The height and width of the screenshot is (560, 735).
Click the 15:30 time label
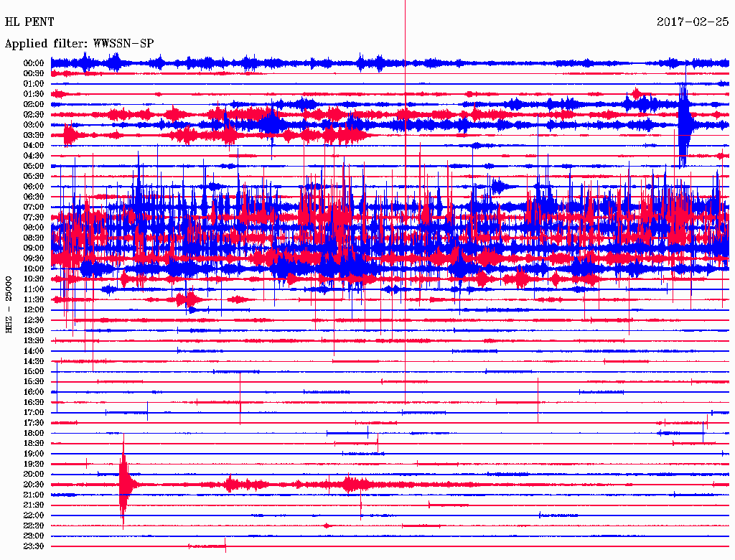(34, 382)
